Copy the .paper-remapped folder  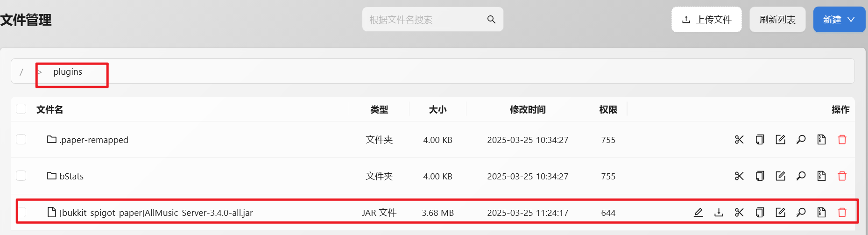point(760,140)
